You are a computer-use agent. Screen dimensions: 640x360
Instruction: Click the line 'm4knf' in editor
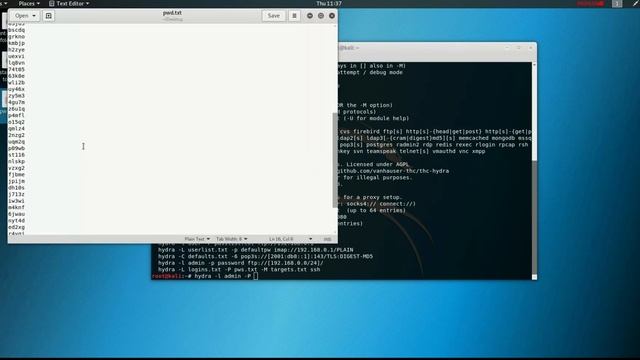[x=17, y=207]
